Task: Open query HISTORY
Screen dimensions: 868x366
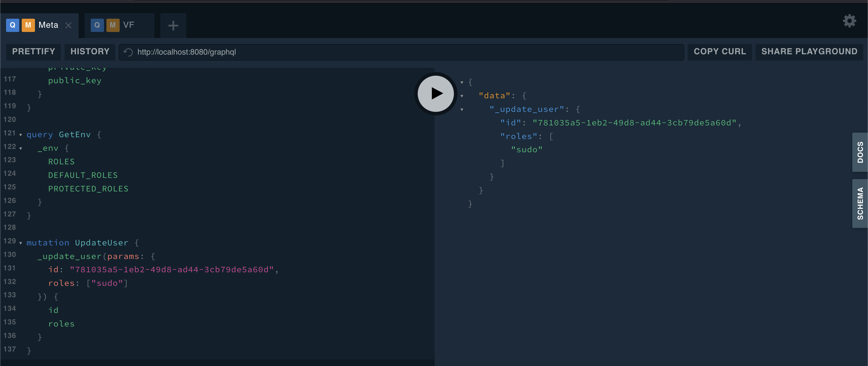Action: [x=90, y=52]
